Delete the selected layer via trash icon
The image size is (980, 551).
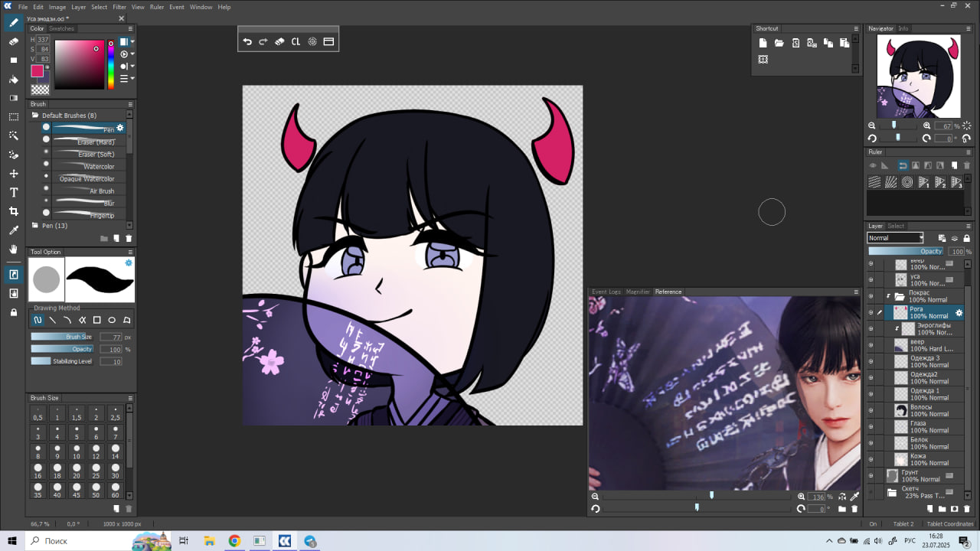tap(966, 508)
